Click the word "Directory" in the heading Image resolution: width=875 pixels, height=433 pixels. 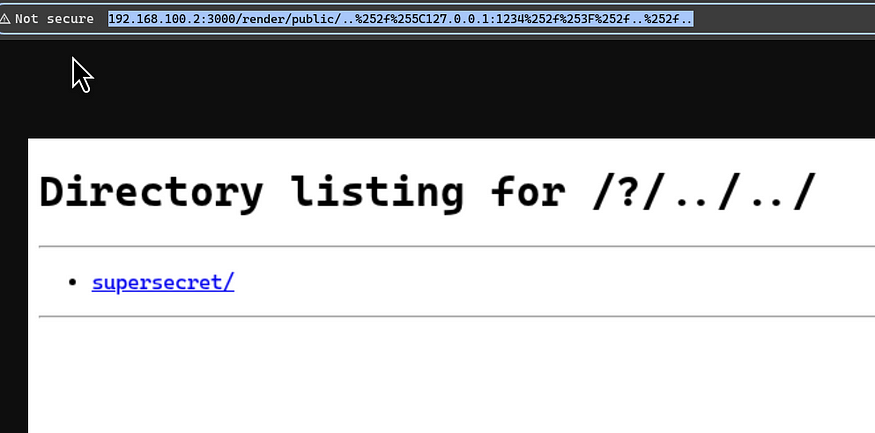pyautogui.click(x=151, y=192)
